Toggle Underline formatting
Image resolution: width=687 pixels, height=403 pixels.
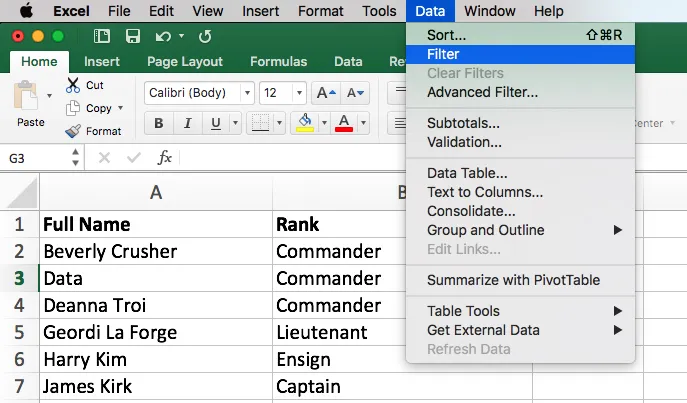pyautogui.click(x=216, y=123)
